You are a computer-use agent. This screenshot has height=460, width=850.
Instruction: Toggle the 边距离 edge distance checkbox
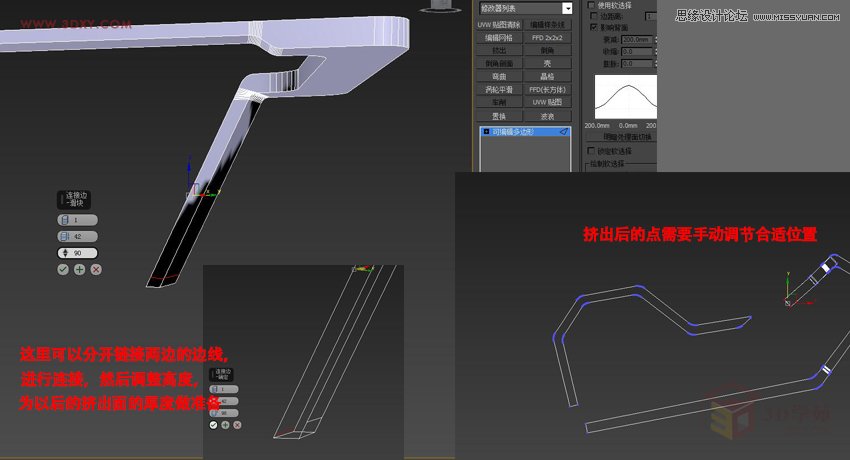click(594, 16)
